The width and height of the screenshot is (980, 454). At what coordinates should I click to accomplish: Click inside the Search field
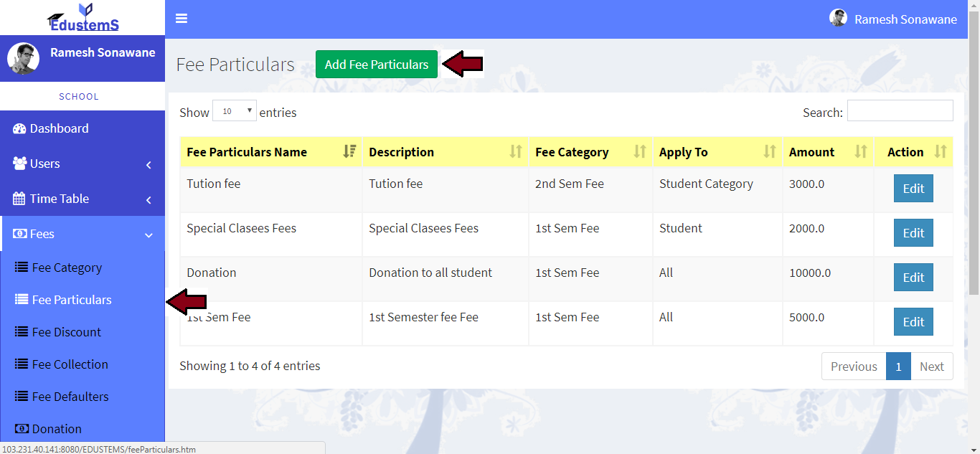tap(900, 111)
